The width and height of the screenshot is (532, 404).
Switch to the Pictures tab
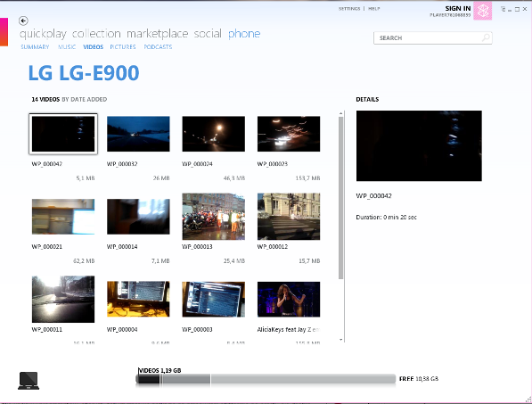[x=123, y=47]
